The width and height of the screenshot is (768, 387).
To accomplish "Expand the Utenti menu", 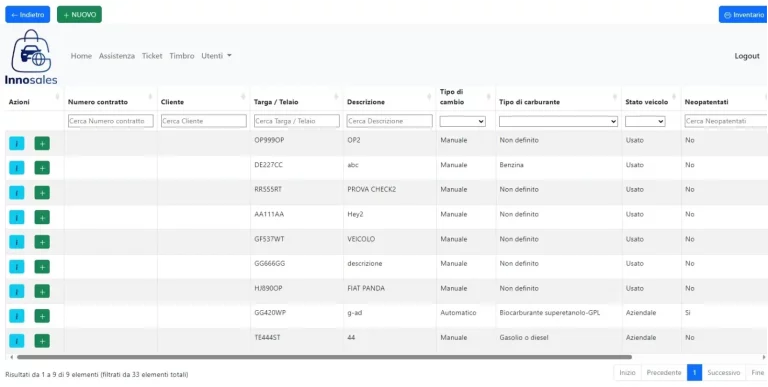I will point(216,56).
